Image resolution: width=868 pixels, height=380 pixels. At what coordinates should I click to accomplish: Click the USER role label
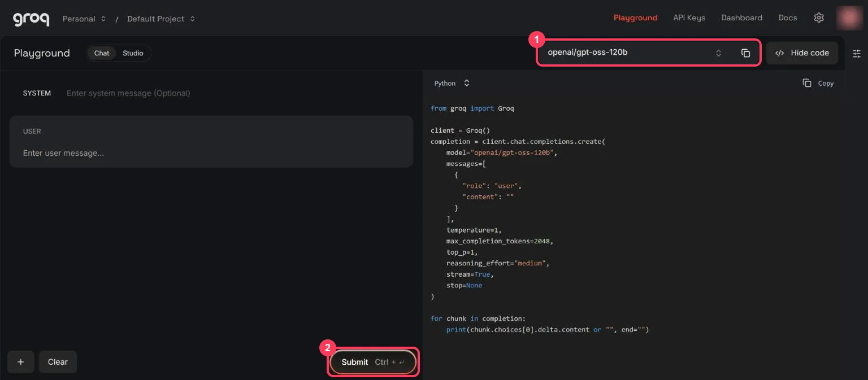tap(32, 131)
